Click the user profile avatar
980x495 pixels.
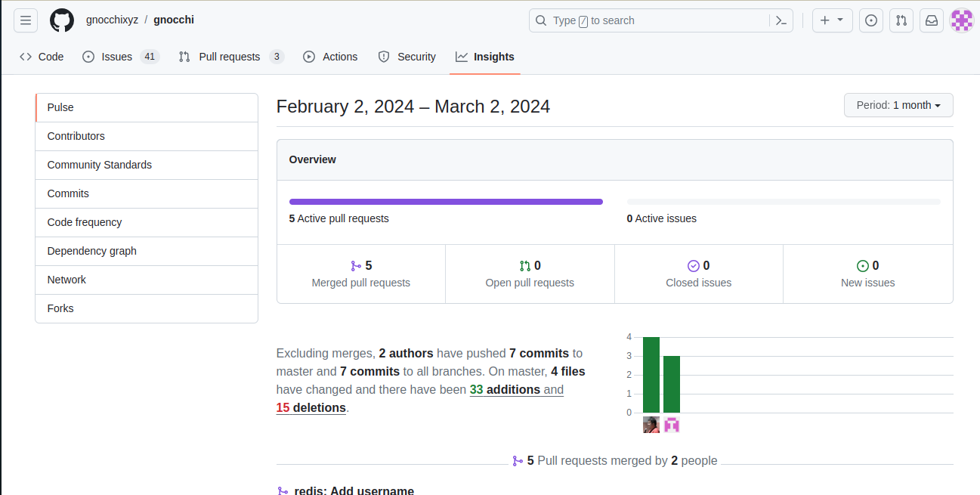(x=961, y=20)
